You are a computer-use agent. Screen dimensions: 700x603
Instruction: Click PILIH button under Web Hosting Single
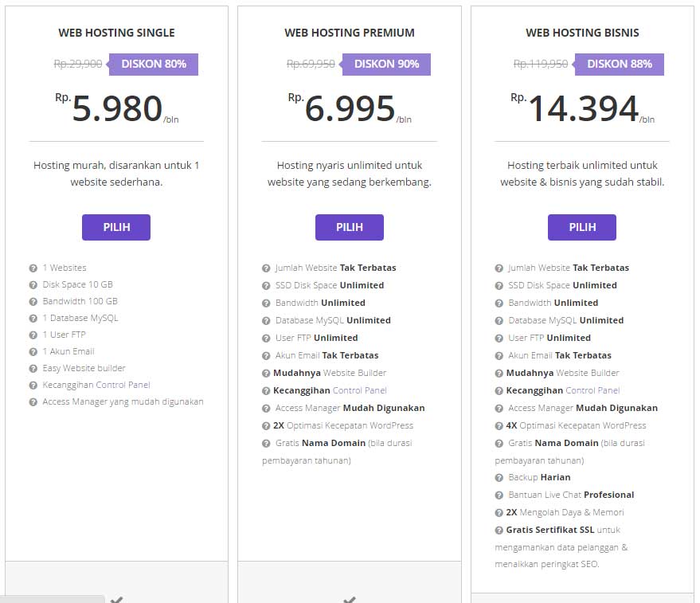(116, 227)
